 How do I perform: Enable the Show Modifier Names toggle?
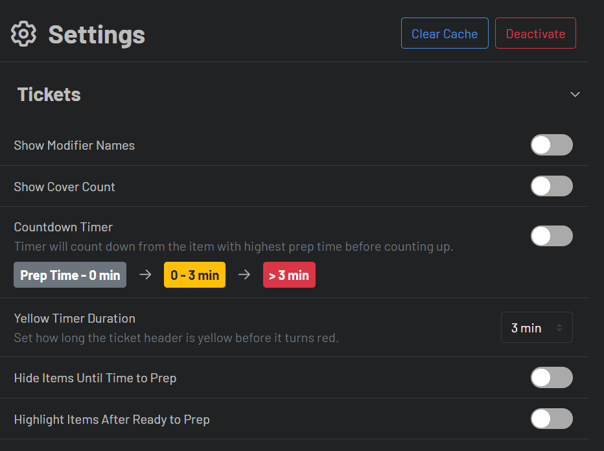coord(551,145)
